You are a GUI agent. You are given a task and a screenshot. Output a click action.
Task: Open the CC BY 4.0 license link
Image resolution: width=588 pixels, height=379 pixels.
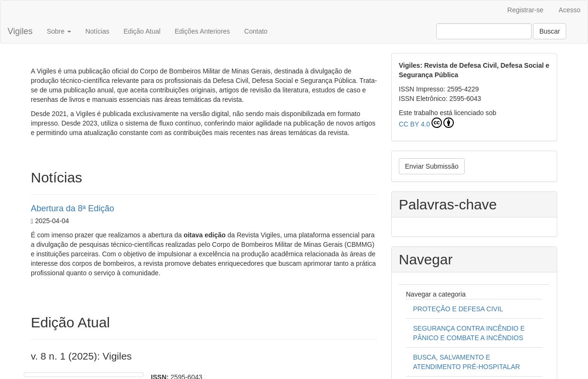414,124
